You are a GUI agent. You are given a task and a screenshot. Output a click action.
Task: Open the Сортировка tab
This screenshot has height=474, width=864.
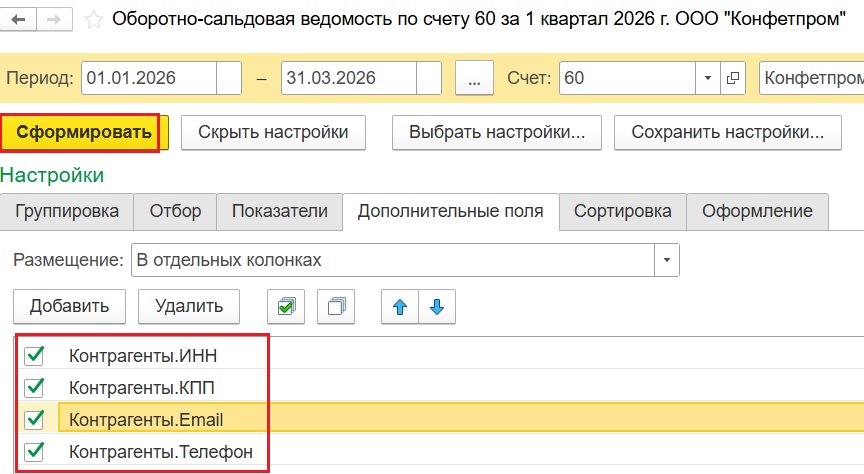pyautogui.click(x=623, y=211)
